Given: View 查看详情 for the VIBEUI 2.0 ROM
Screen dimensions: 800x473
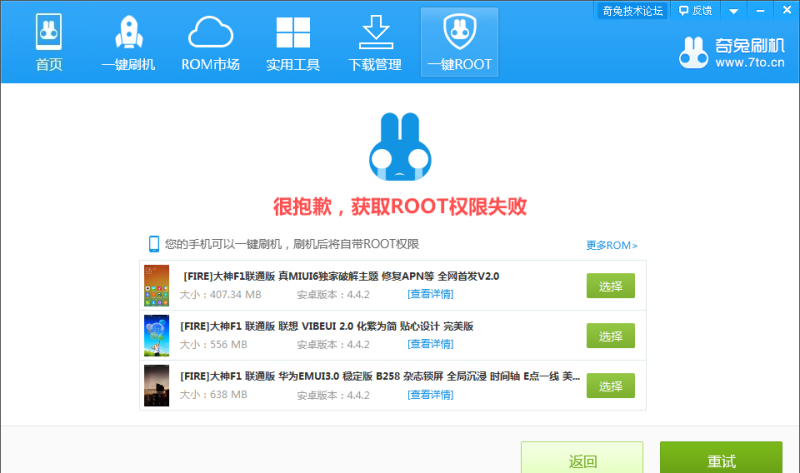Looking at the screenshot, I should [430, 344].
